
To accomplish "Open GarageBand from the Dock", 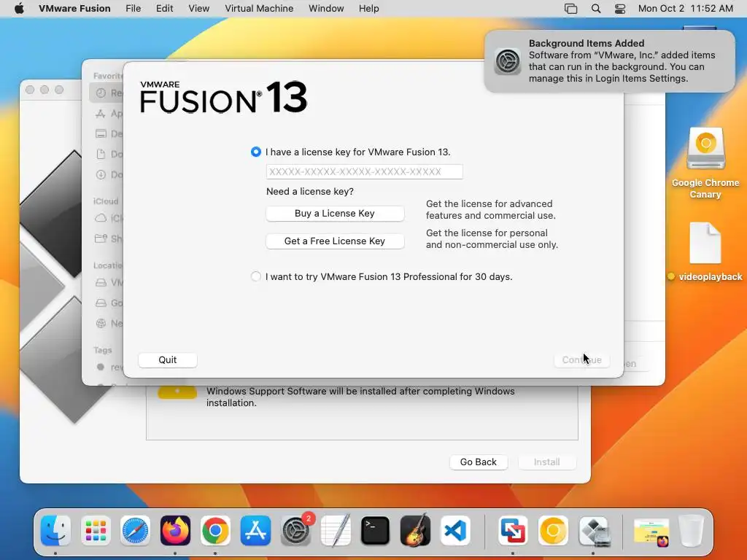I will click(x=415, y=530).
